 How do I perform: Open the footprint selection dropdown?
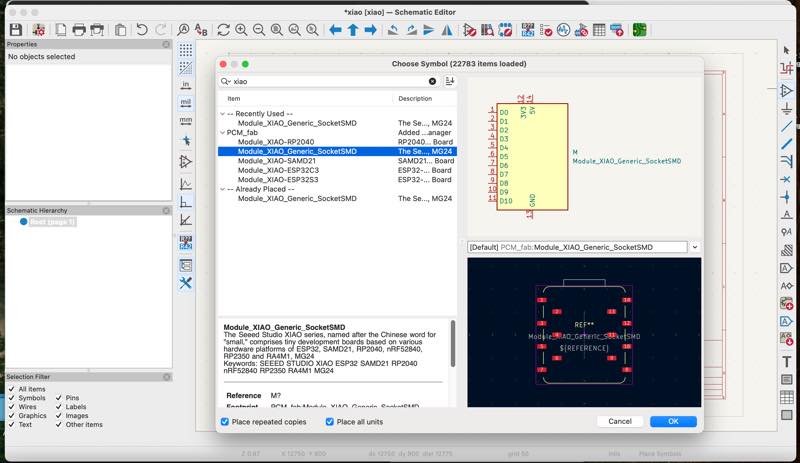tap(694, 247)
